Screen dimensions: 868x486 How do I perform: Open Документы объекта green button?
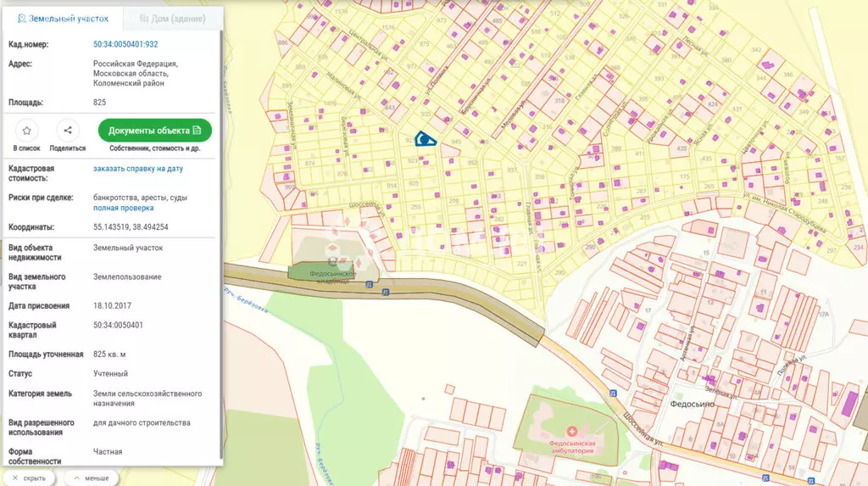click(155, 131)
